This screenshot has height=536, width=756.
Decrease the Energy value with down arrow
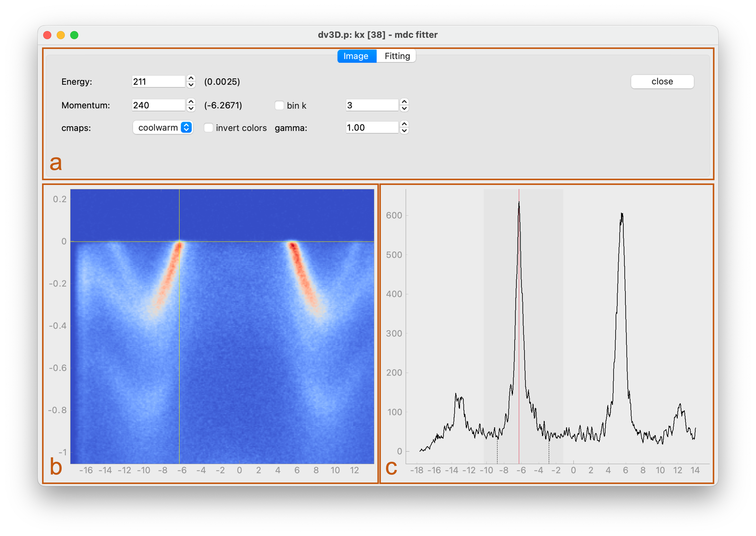tap(191, 85)
